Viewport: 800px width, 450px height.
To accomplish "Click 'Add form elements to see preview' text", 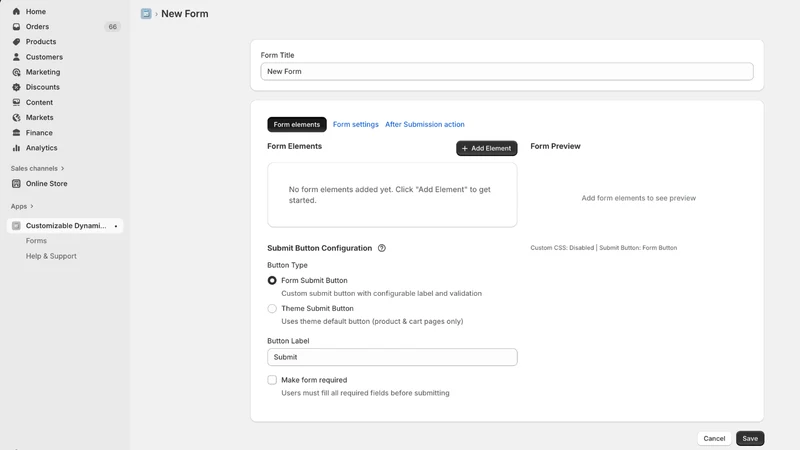I will pyautogui.click(x=638, y=198).
